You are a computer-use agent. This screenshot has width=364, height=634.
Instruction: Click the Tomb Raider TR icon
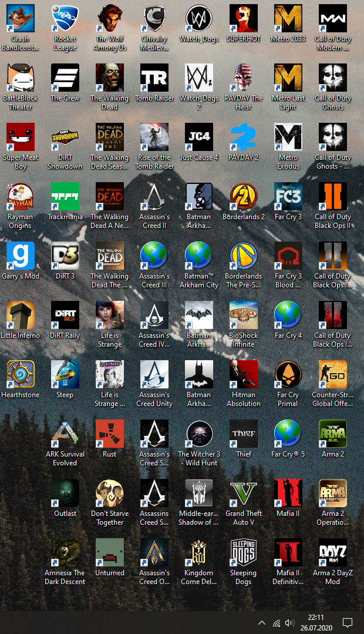click(154, 78)
